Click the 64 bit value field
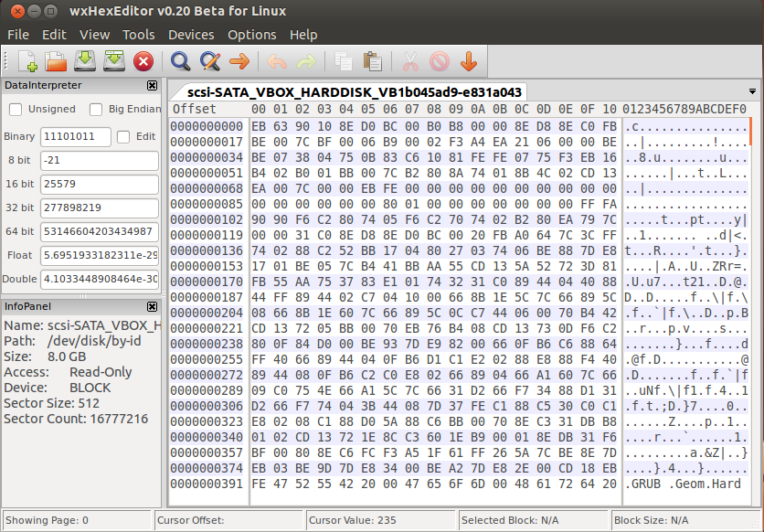 [100, 232]
